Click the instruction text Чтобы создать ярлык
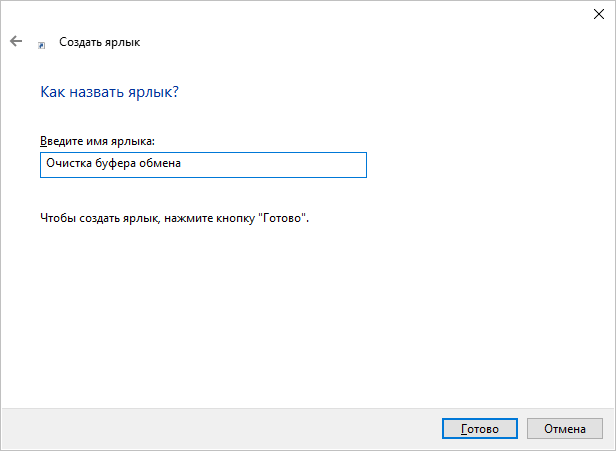The height and width of the screenshot is (451, 616). click(x=98, y=217)
